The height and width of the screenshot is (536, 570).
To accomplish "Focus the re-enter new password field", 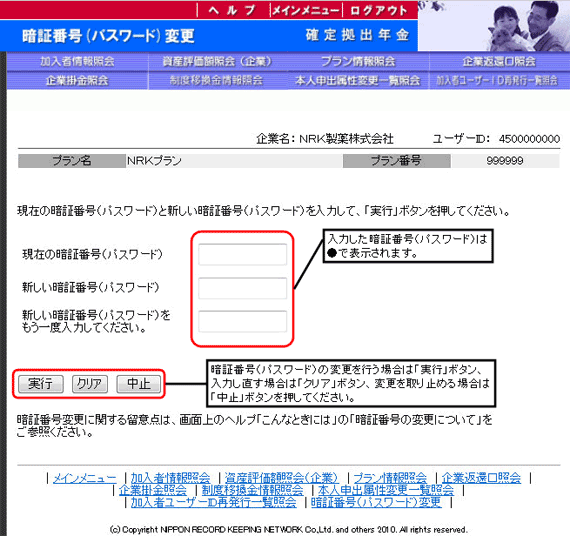I will click(242, 321).
